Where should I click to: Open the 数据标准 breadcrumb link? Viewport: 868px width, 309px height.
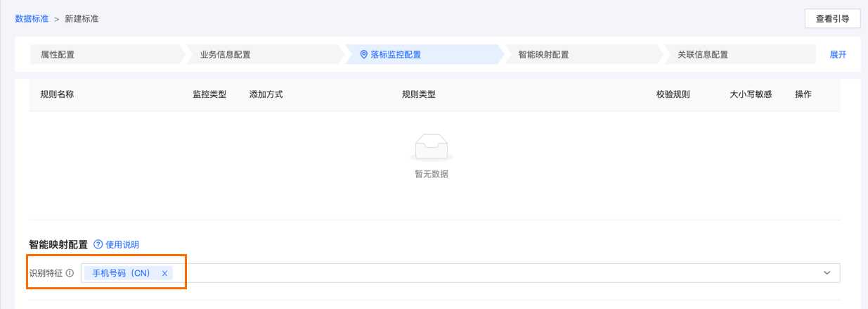pyautogui.click(x=32, y=19)
